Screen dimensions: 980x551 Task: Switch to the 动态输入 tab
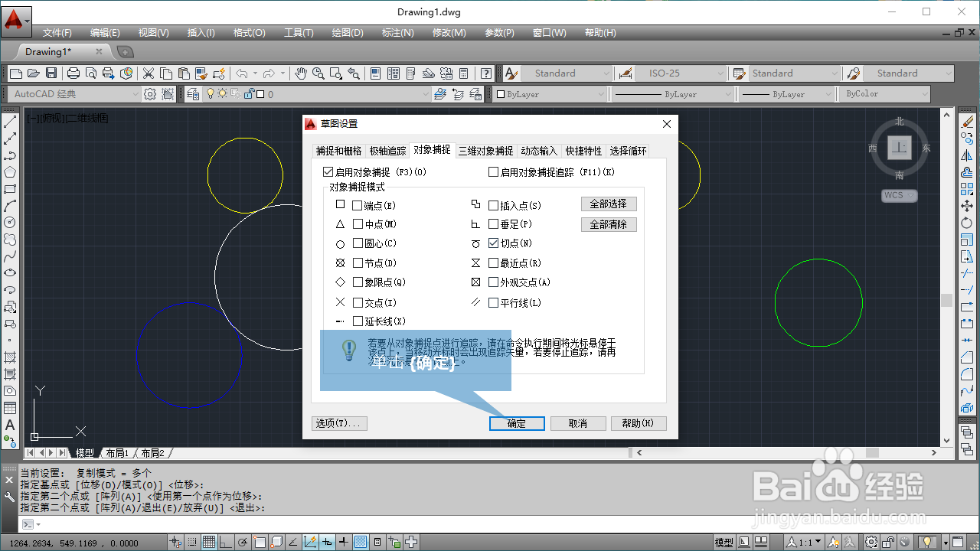tap(539, 151)
